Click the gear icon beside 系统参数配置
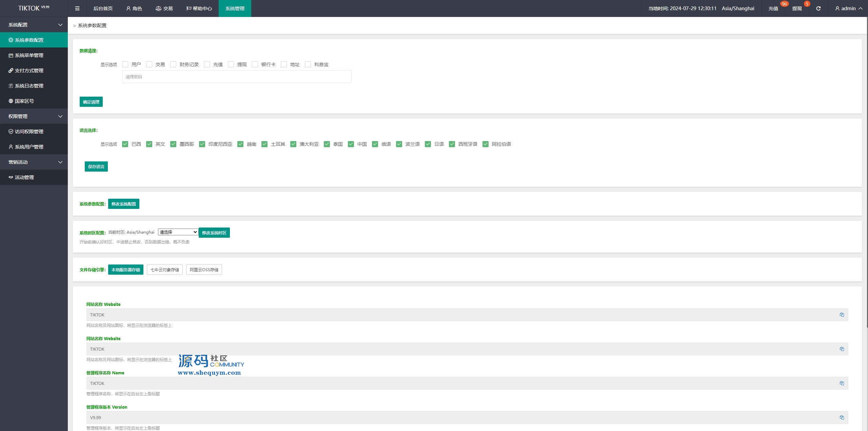Viewport: 868px width, 431px height. click(11, 40)
